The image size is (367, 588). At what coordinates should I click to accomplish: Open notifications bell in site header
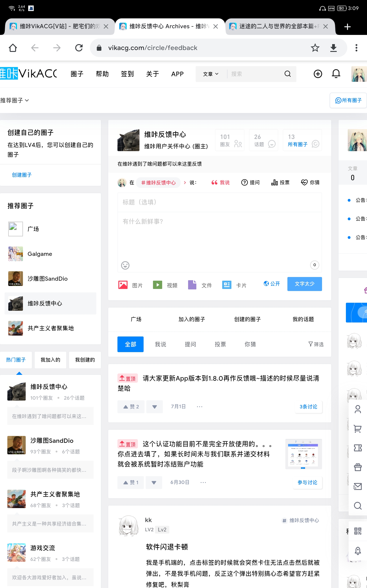(336, 74)
